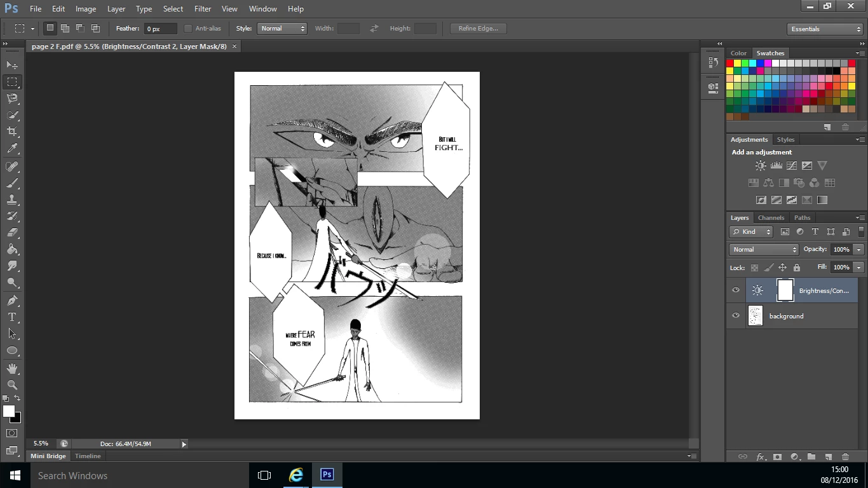
Task: Pick the red swatch in Swatches
Action: [x=730, y=64]
